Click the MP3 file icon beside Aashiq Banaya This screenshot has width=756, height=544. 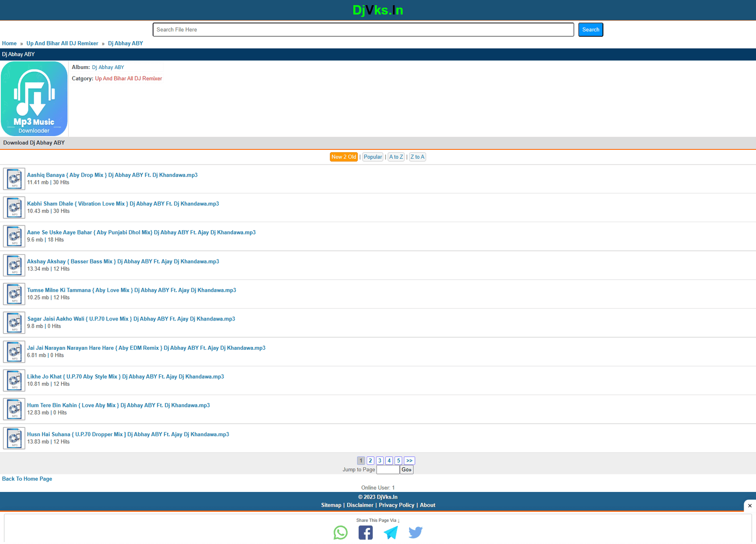(x=14, y=179)
